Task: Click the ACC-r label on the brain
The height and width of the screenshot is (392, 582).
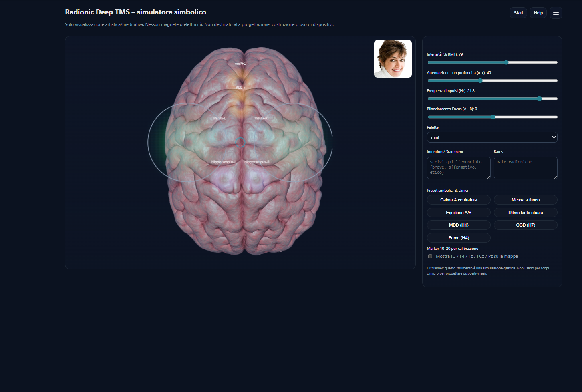Action: tap(240, 88)
